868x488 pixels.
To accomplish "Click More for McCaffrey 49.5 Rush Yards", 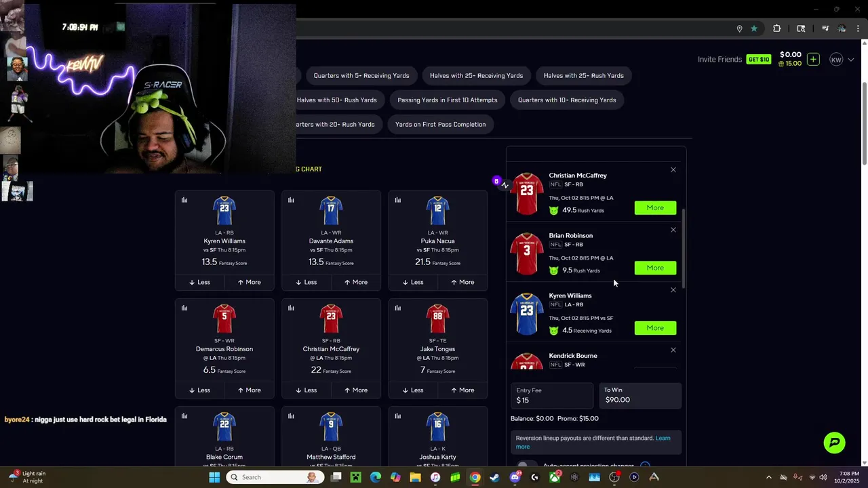I will pyautogui.click(x=655, y=207).
